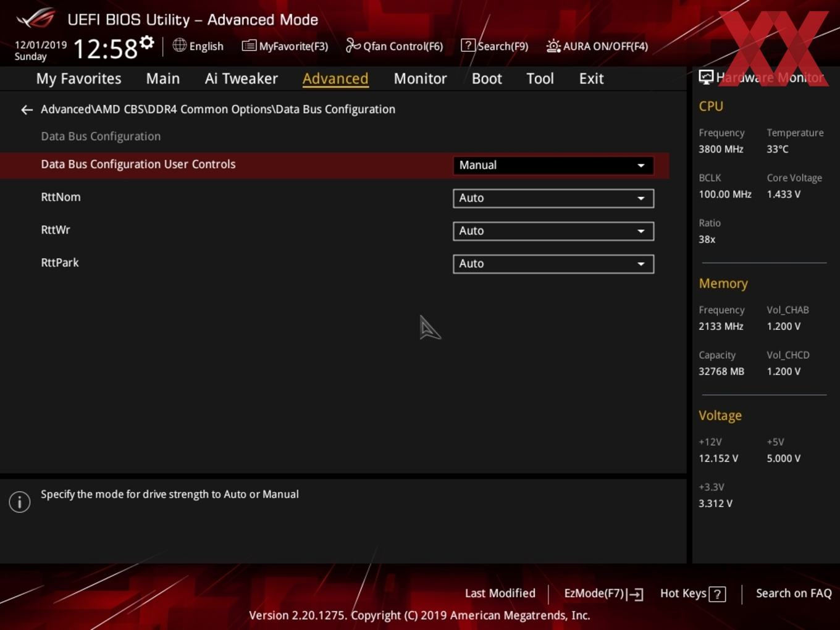
Task: Click memory frequency value 2133 MHz
Action: point(721,327)
